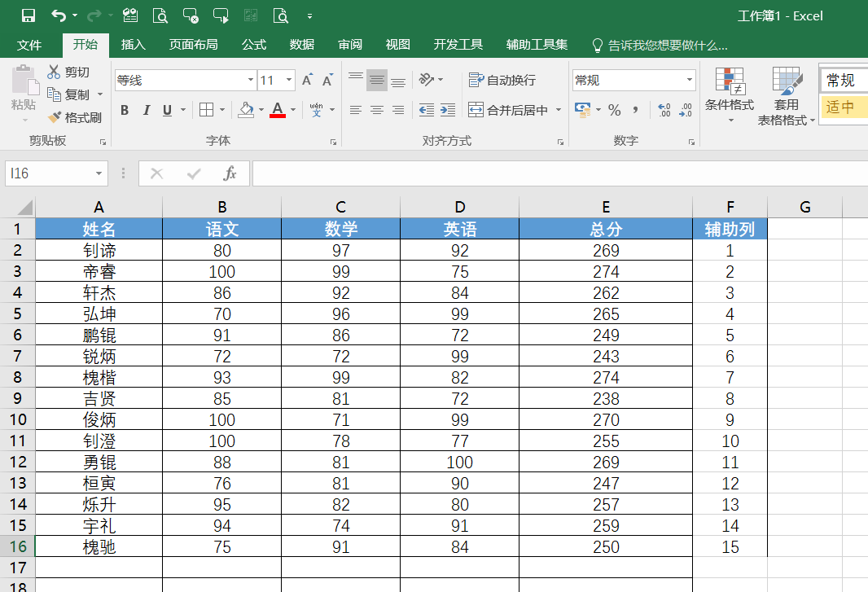868x592 pixels.
Task: Decrease decimal places icon
Action: point(686,110)
